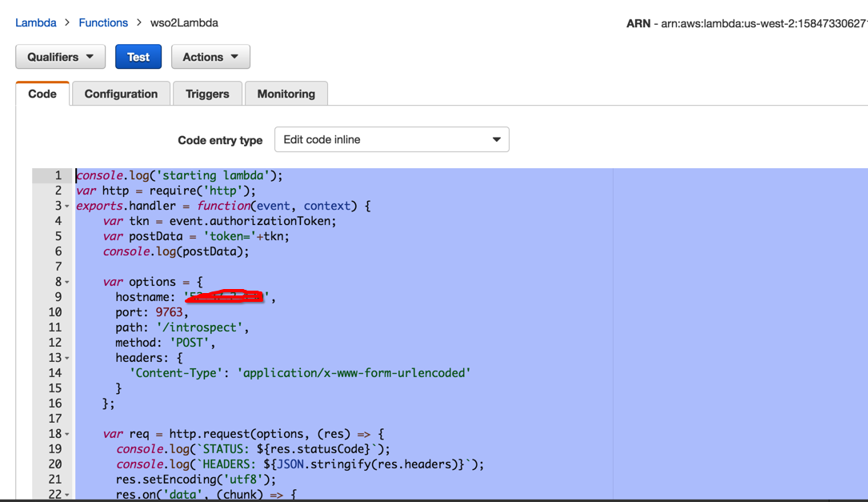This screenshot has width=868, height=502.
Task: Click the 'POST' method string
Action: tap(190, 343)
